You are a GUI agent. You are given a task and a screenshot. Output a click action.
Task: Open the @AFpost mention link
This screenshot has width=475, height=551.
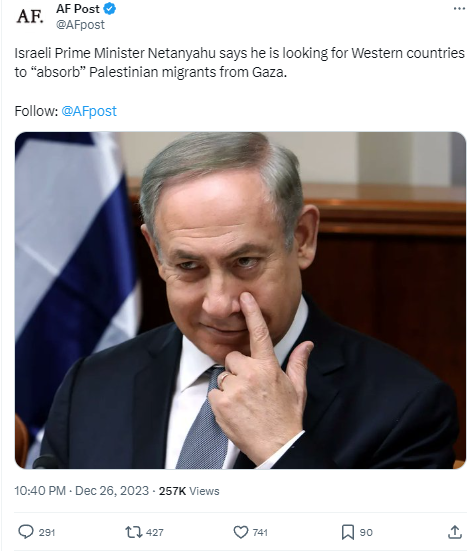click(x=89, y=111)
